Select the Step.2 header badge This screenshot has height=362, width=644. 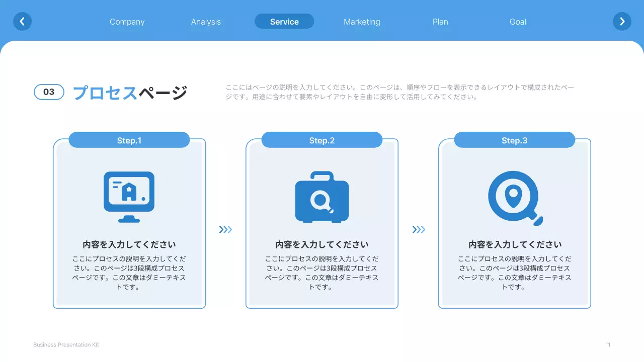pos(321,140)
